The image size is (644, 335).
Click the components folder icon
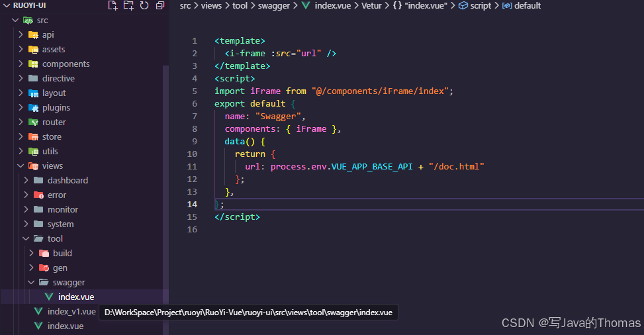pos(33,64)
